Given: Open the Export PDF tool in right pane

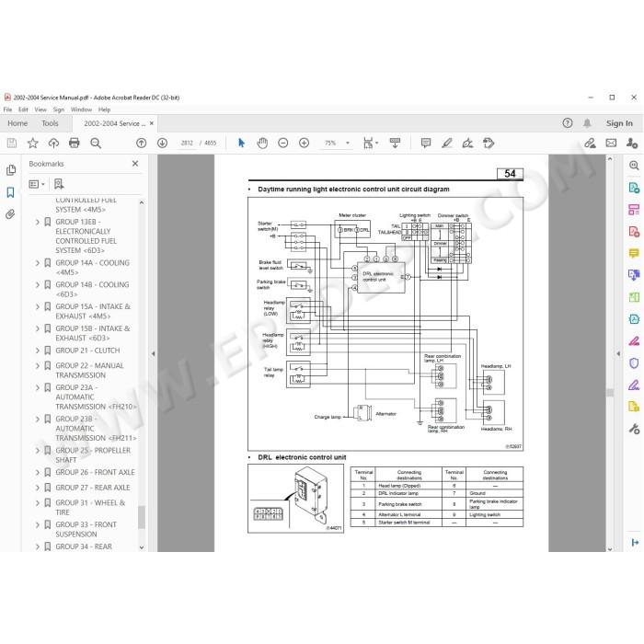Looking at the screenshot, I should (x=634, y=188).
